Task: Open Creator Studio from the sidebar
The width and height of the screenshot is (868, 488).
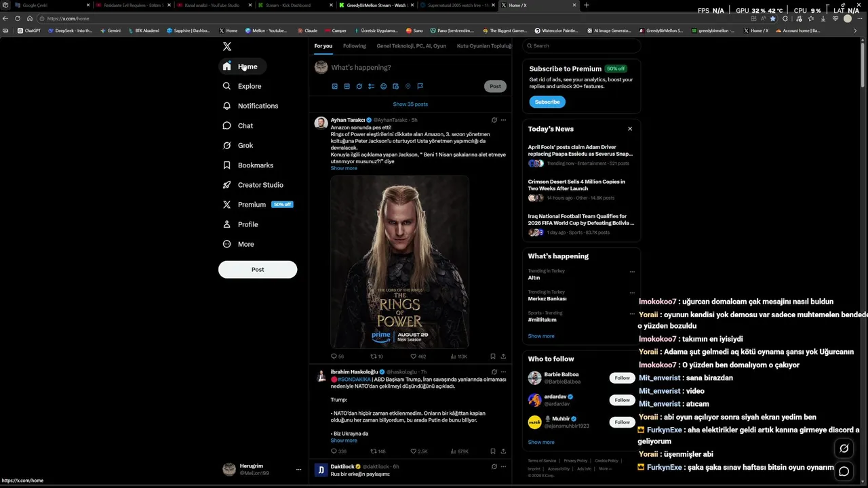Action: point(253,184)
